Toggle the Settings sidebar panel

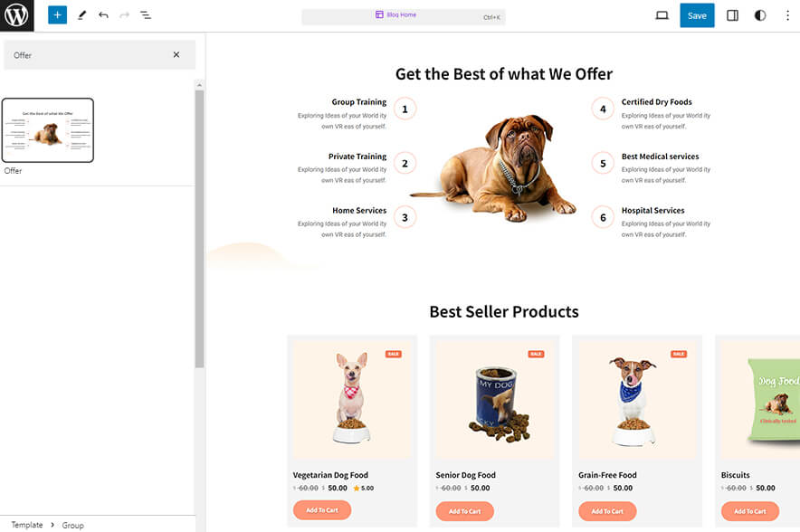732,15
